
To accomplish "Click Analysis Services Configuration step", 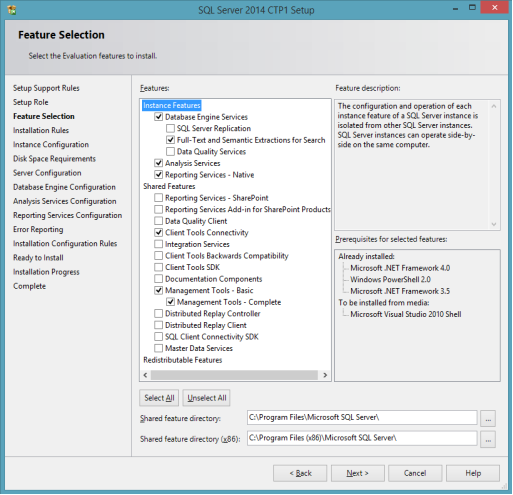I will [65, 201].
